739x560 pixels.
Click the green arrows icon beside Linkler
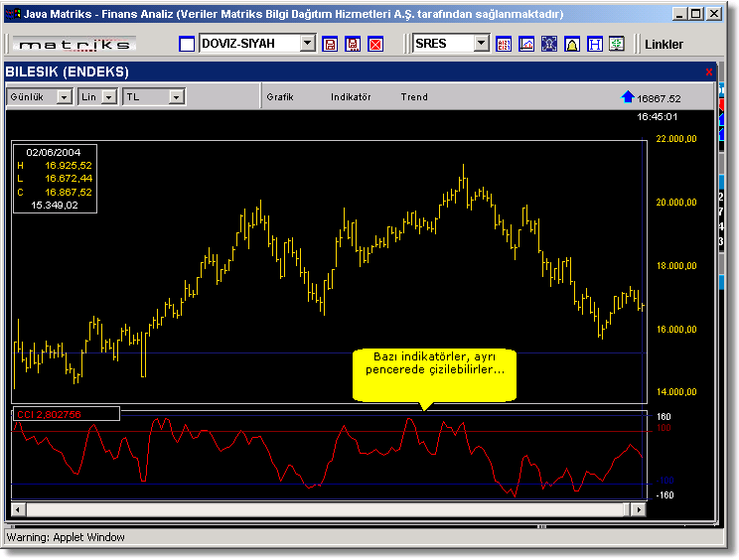pyautogui.click(x=617, y=45)
